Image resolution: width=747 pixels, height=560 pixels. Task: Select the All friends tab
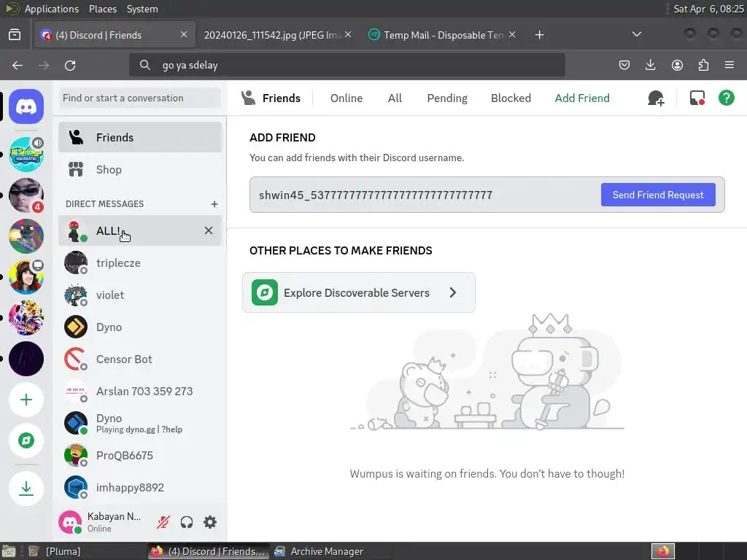click(395, 98)
